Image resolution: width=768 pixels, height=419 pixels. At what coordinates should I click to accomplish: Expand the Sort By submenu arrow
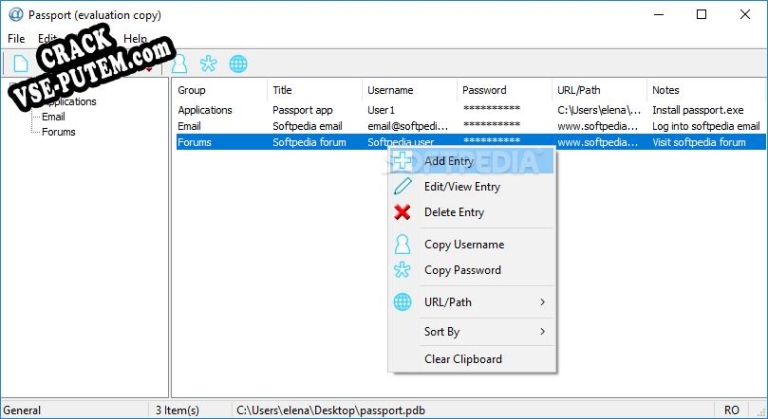pos(543,331)
